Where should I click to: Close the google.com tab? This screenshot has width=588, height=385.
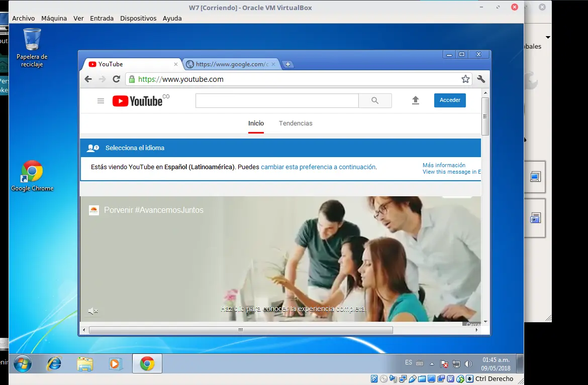point(273,64)
